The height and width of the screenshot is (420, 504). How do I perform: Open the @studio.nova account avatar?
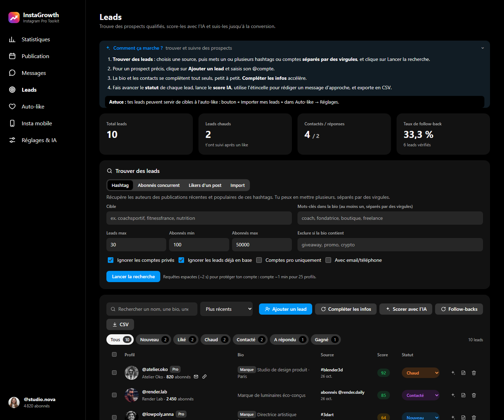14,402
